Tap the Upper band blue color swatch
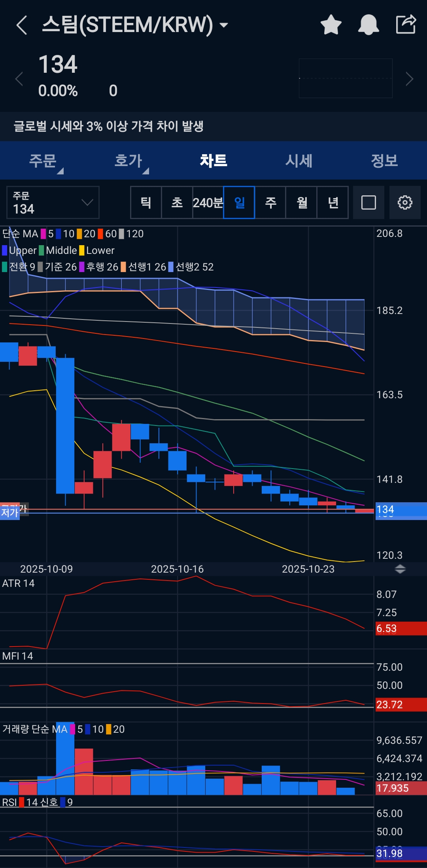Image resolution: width=427 pixels, height=868 pixels. click(x=5, y=250)
